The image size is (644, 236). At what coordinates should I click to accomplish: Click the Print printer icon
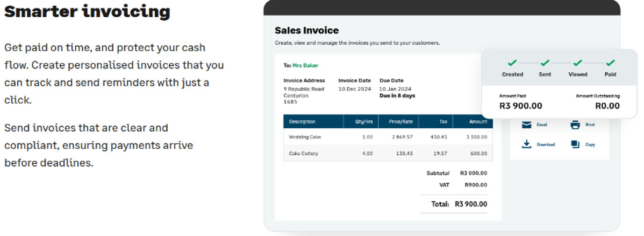575,125
